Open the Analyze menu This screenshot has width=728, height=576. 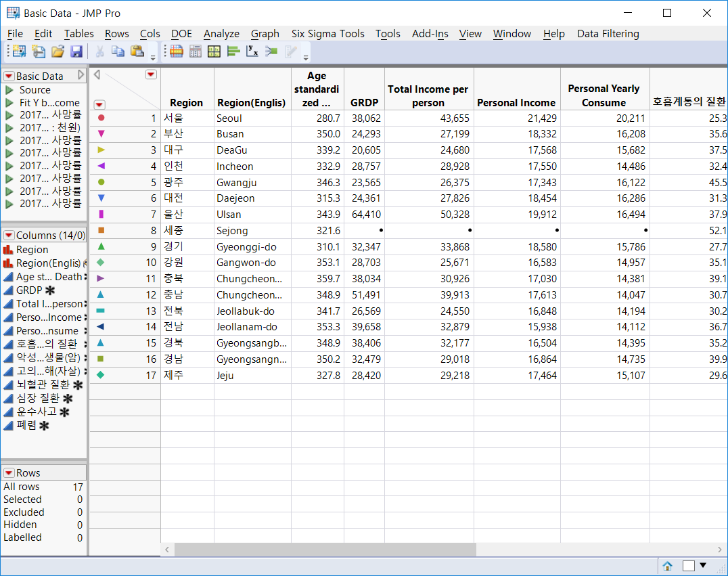pos(221,34)
